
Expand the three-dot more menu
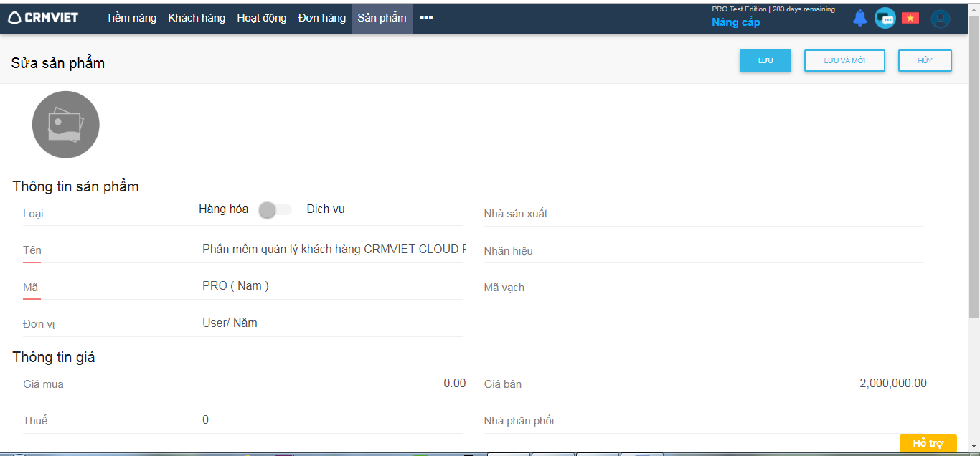[x=426, y=18]
